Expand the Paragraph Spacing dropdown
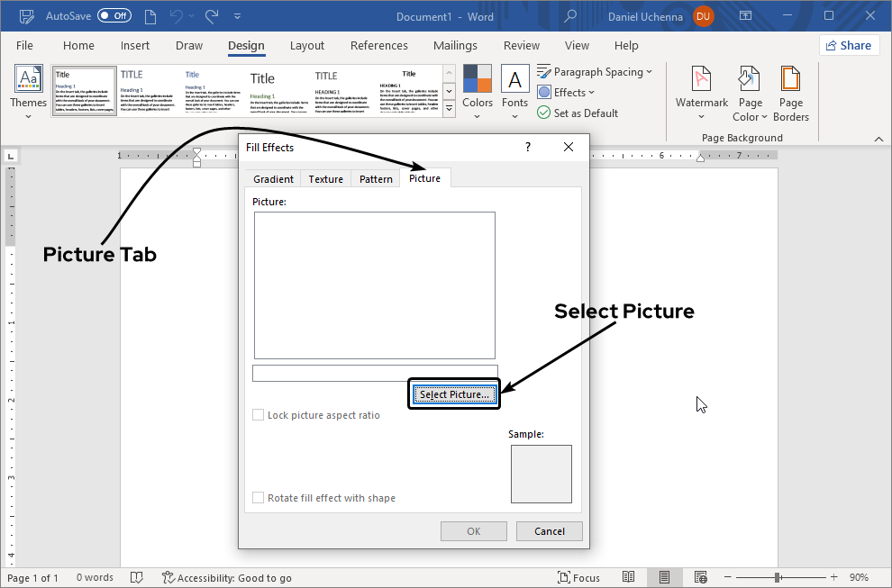892x588 pixels. [595, 72]
